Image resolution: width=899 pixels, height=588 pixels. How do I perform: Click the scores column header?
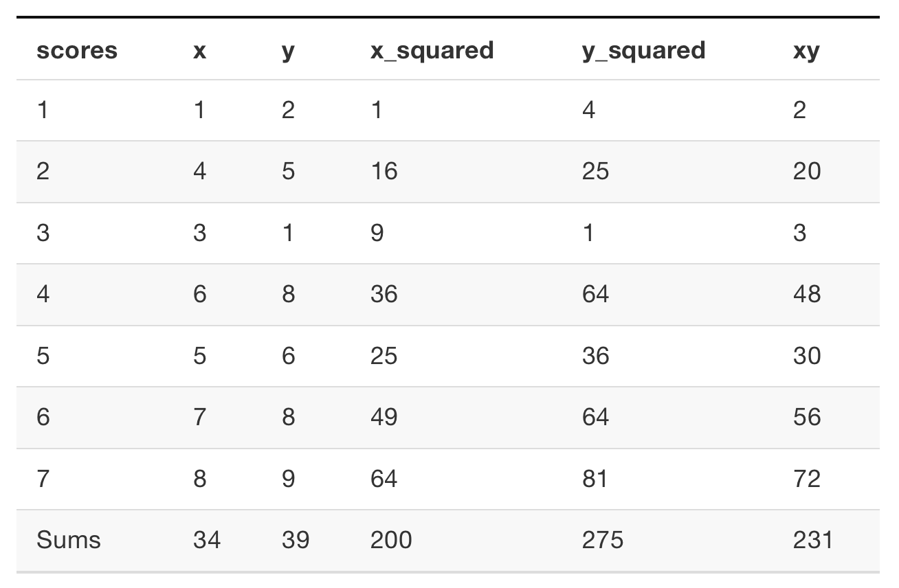[77, 50]
